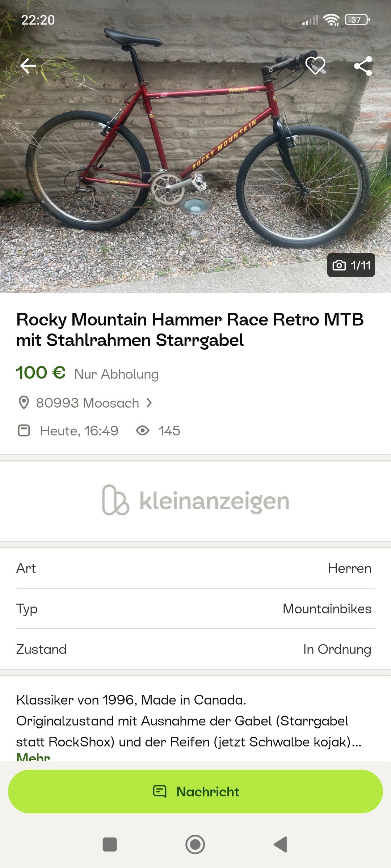Image resolution: width=391 pixels, height=868 pixels.
Task: Tap the Typ Mountainbikes row
Action: 195,609
